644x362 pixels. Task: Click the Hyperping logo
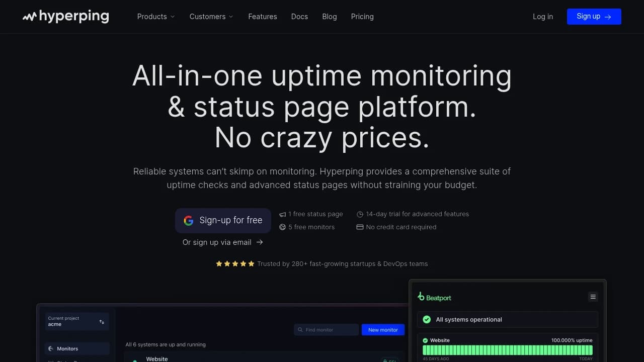(65, 17)
